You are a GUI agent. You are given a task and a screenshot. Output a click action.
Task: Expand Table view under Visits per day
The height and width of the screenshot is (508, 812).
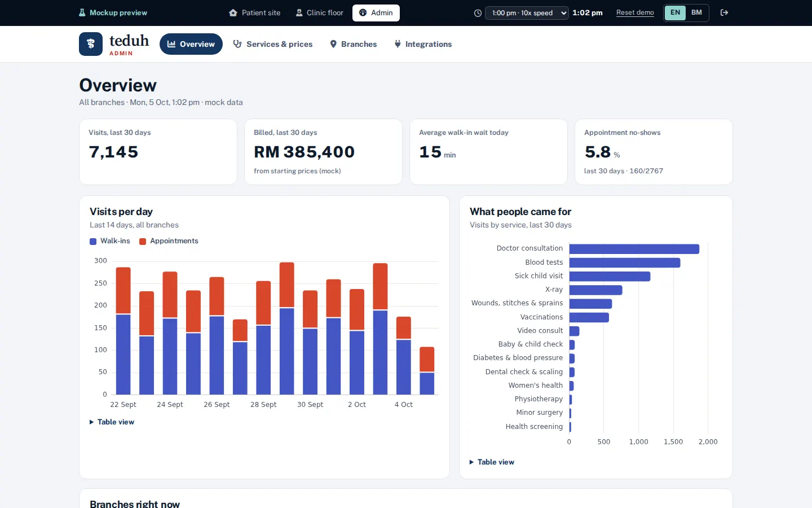(x=112, y=422)
